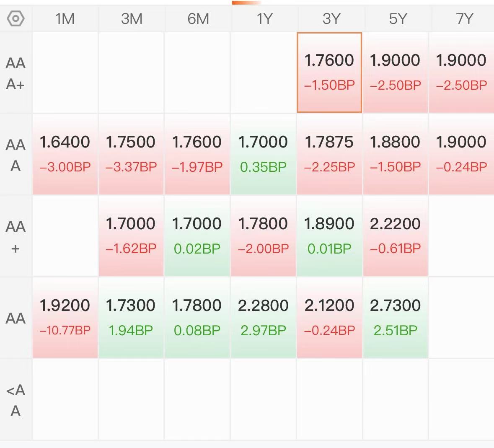Open AAA 1Y cell with 0.35BP
This screenshot has width=494, height=448.
click(263, 154)
